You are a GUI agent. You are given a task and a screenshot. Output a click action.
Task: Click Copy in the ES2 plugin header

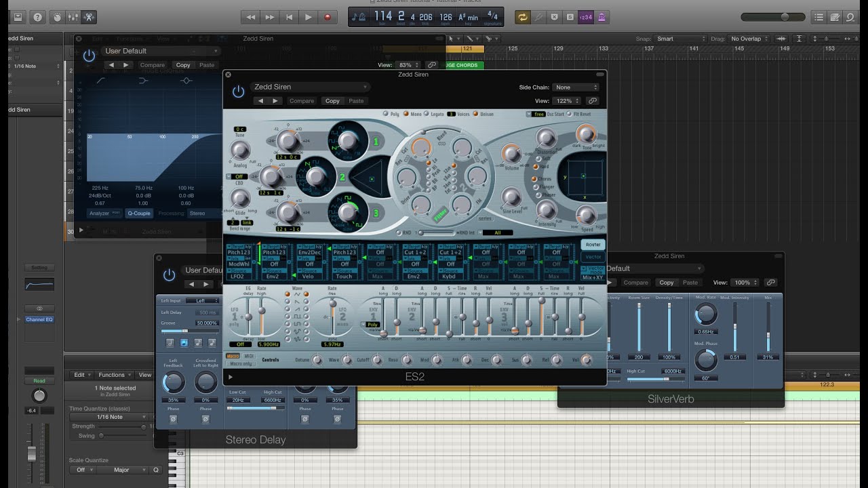[332, 101]
